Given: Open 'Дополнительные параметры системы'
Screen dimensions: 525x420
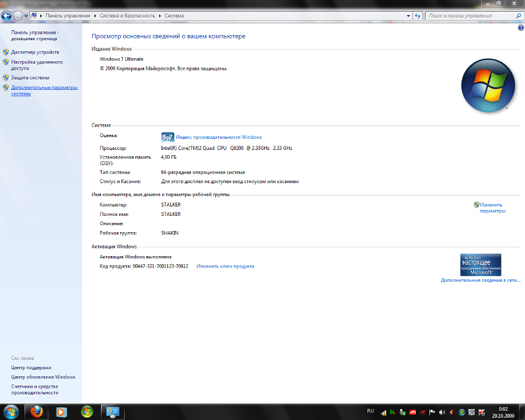Looking at the screenshot, I should 44,90.
